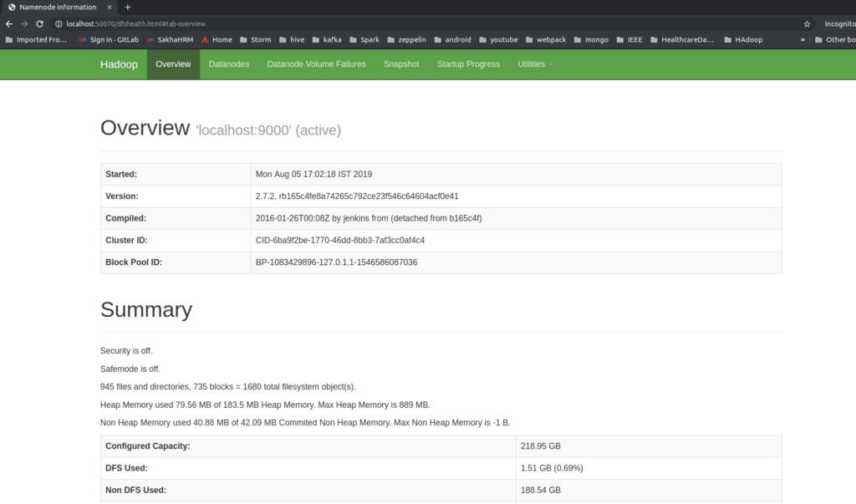Click the browser forward arrow
The height and width of the screenshot is (504, 856).
pyautogui.click(x=24, y=24)
